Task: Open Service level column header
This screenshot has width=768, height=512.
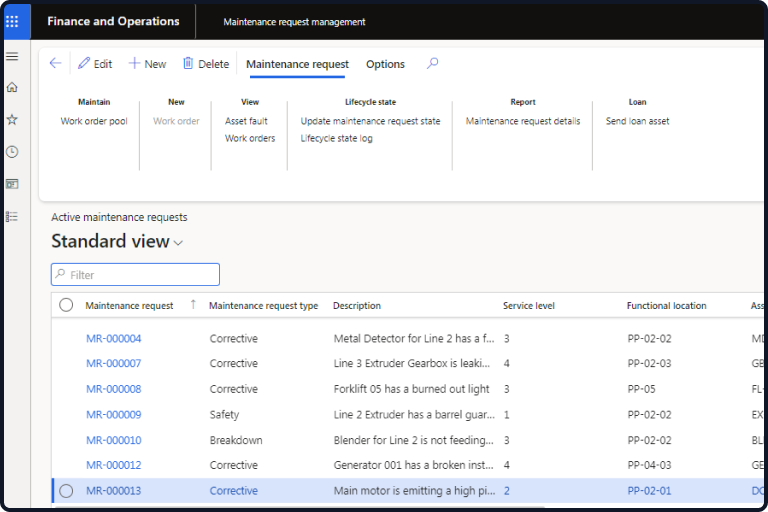Action: [x=528, y=306]
